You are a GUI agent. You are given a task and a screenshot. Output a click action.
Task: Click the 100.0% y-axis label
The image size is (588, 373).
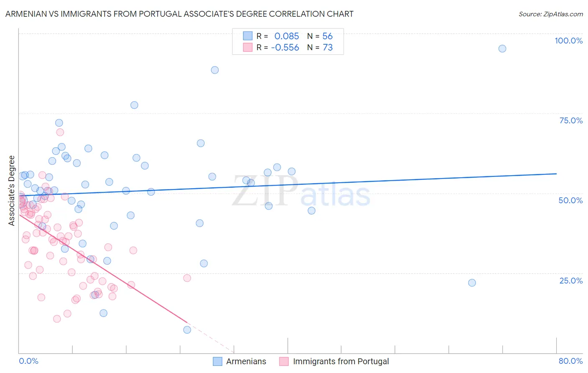[x=568, y=41]
